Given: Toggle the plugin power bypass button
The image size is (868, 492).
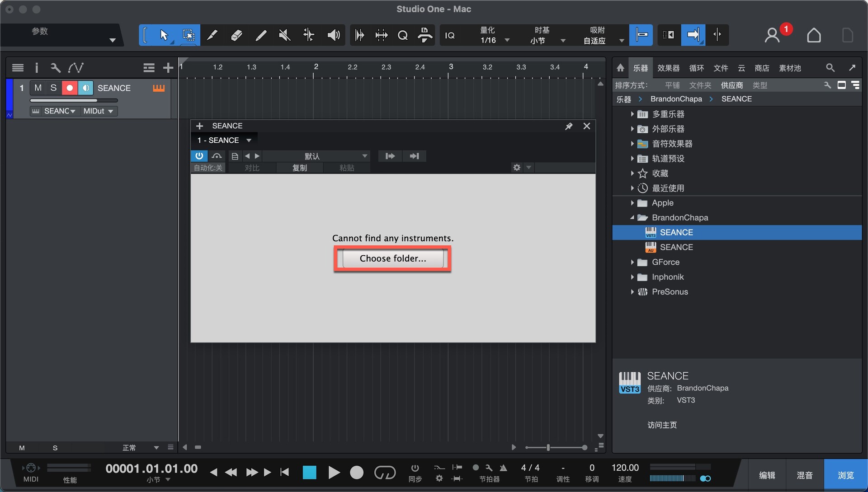Looking at the screenshot, I should click(x=199, y=156).
